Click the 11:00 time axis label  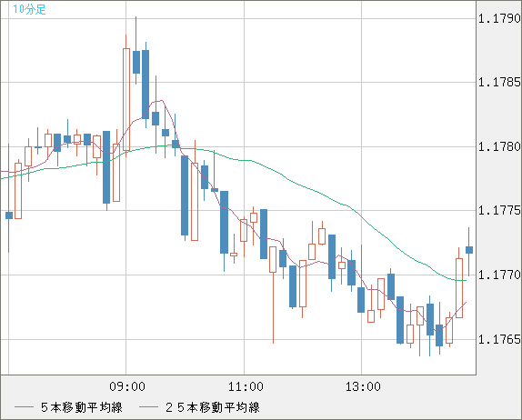point(246,386)
